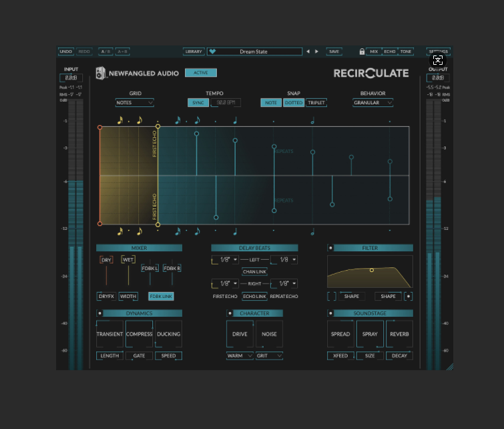Screen dimensions: 504x429
Task: Open the Dream State preset name field
Action: 254,51
